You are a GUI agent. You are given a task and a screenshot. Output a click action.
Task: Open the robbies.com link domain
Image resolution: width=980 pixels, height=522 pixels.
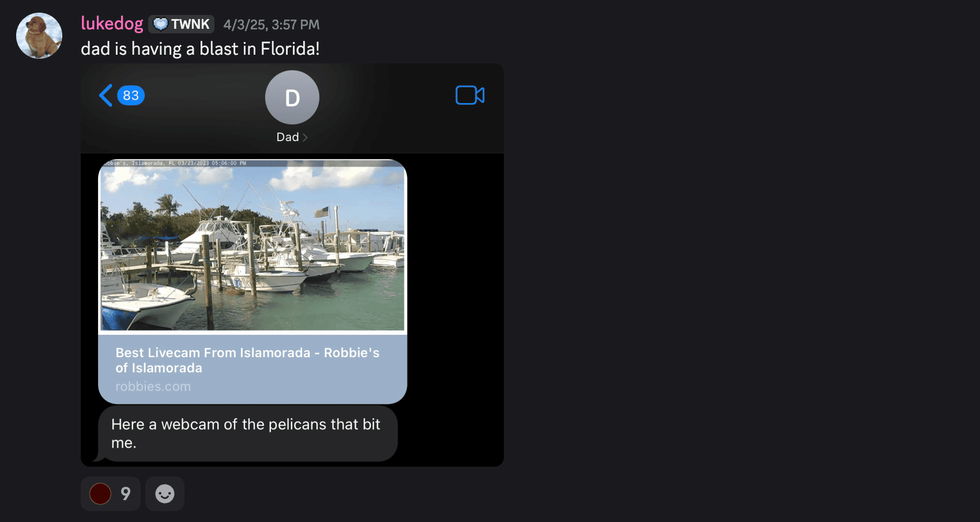153,387
